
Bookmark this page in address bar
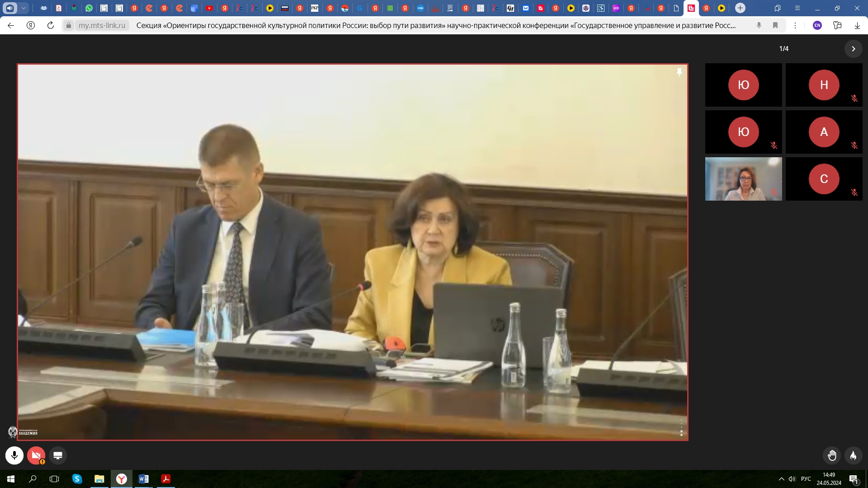point(775,25)
